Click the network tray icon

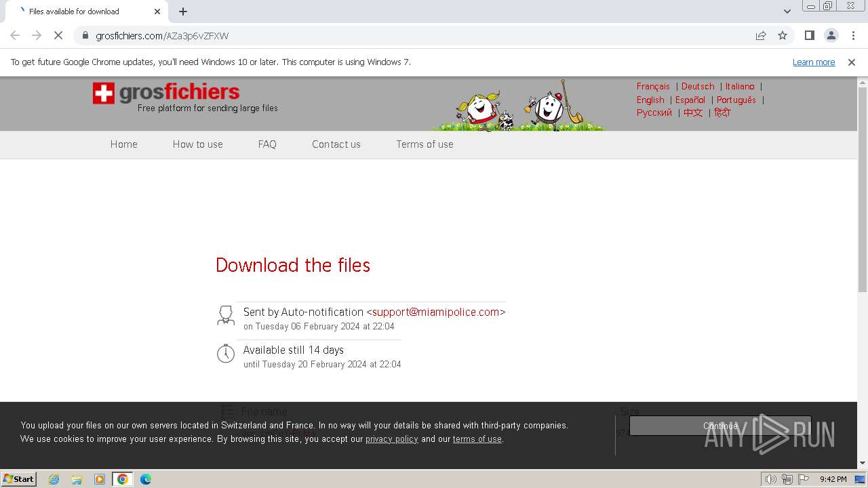tap(787, 479)
